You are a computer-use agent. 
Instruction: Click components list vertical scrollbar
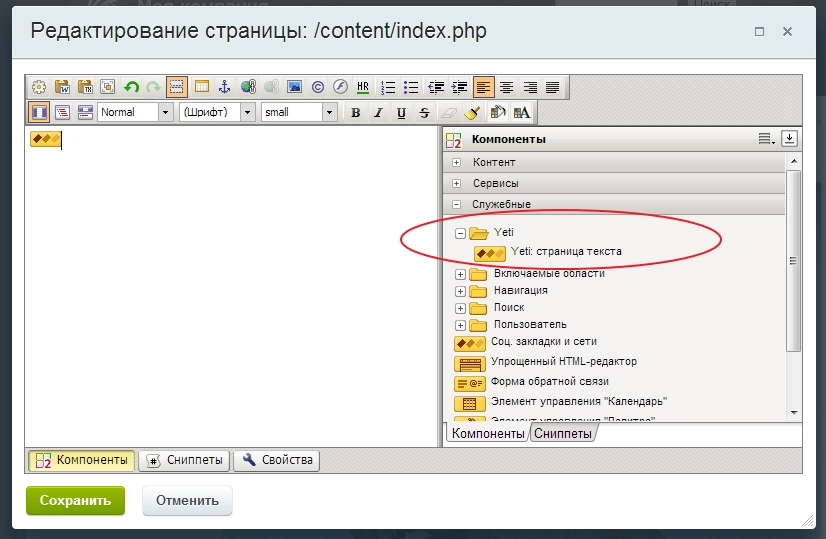[793, 261]
